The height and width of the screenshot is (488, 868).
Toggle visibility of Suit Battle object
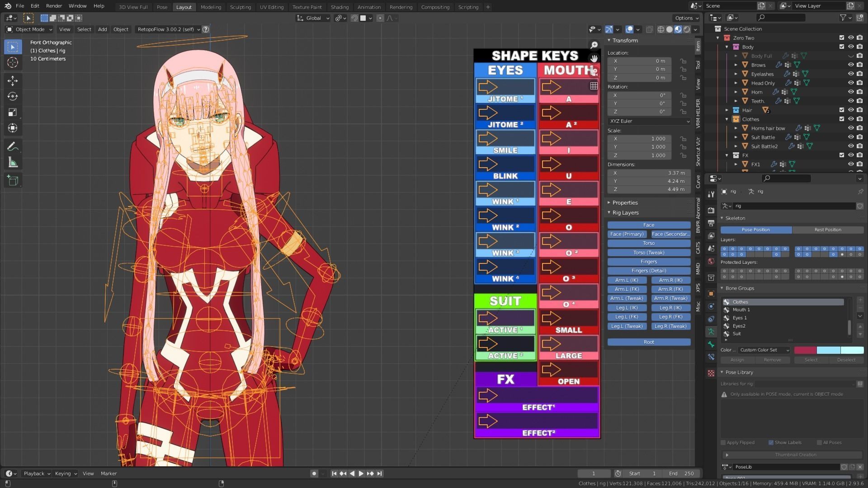[x=850, y=137]
